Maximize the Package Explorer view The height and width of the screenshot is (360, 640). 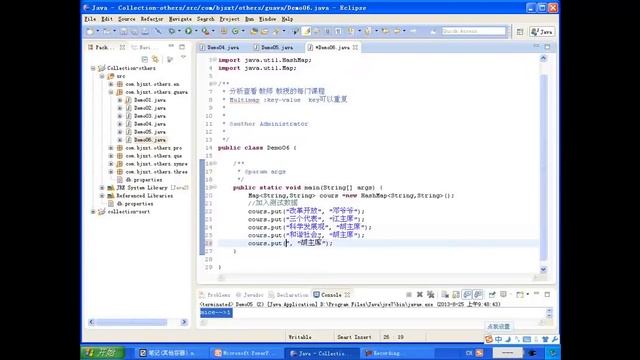click(182, 47)
